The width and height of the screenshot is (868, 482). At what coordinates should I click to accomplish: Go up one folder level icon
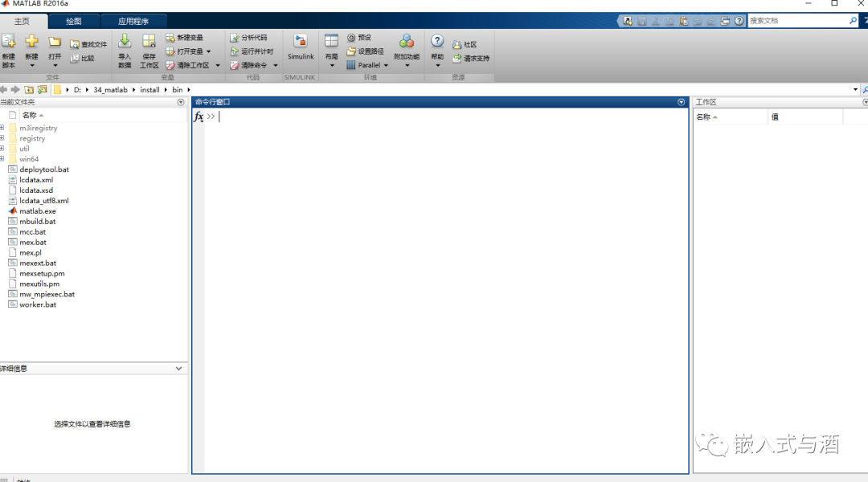pos(29,90)
